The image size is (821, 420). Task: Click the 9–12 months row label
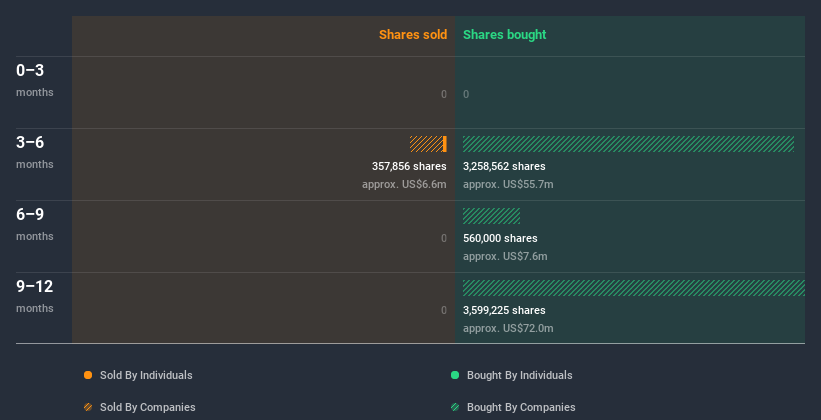(35, 296)
